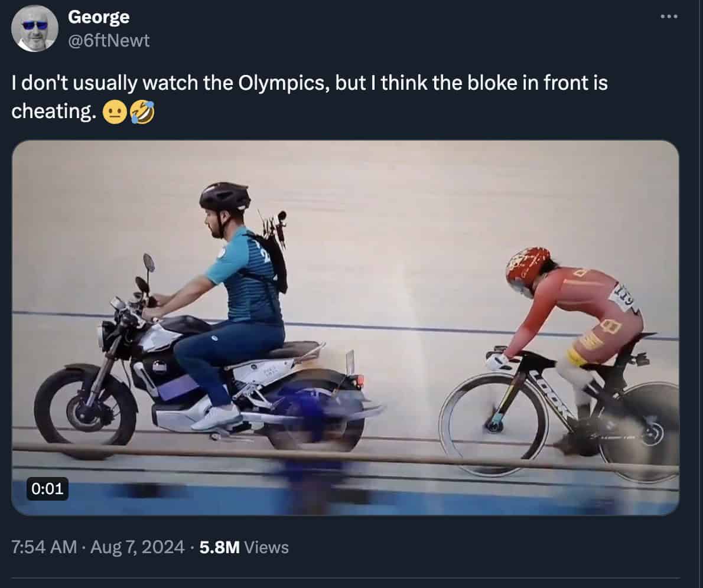Click the Aug 7, 2024 date
This screenshot has height=588, width=703.
coord(138,547)
